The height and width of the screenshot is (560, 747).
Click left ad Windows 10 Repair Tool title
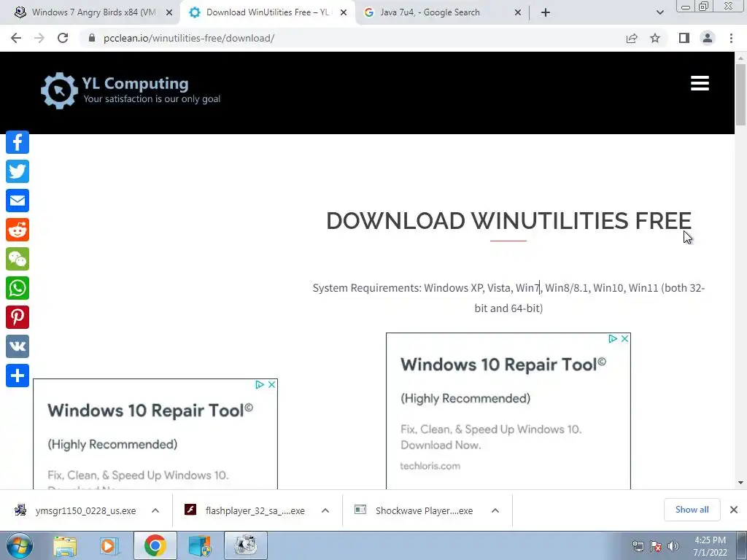(150, 410)
